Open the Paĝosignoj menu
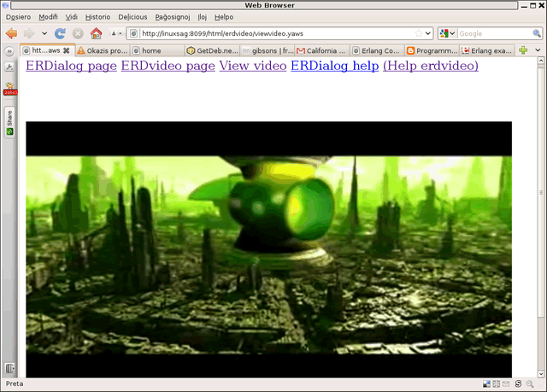Image resolution: width=547 pixels, height=392 pixels. coord(173,17)
